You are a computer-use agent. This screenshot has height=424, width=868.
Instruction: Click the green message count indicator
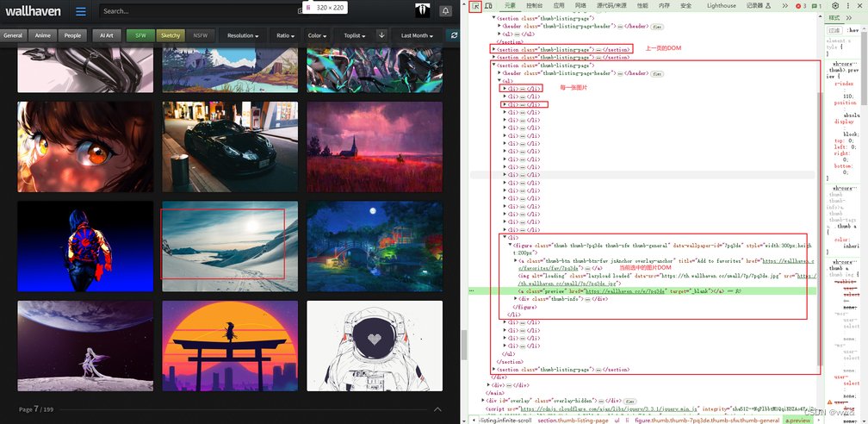pyautogui.click(x=816, y=5)
